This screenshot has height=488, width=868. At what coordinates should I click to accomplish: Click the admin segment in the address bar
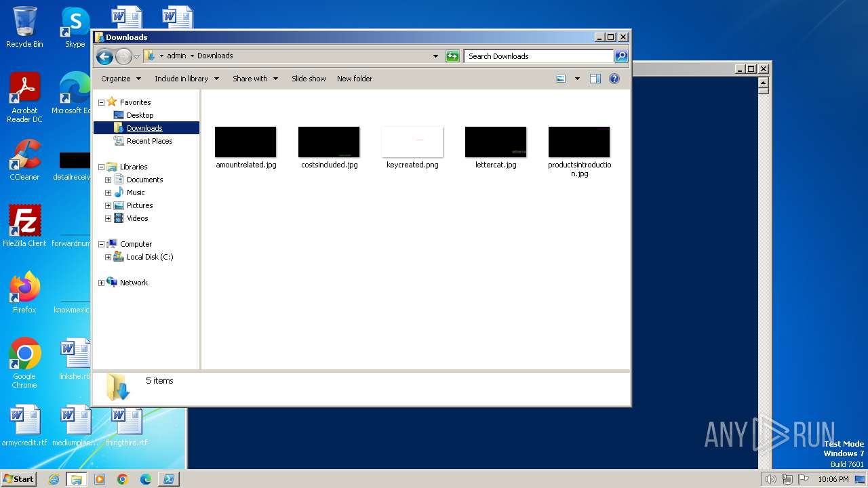pyautogui.click(x=176, y=56)
